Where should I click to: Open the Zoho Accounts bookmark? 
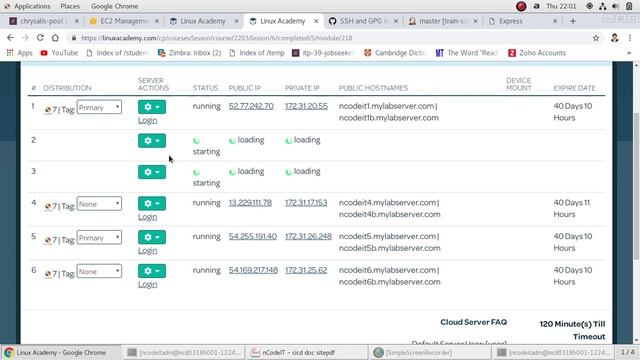537,53
